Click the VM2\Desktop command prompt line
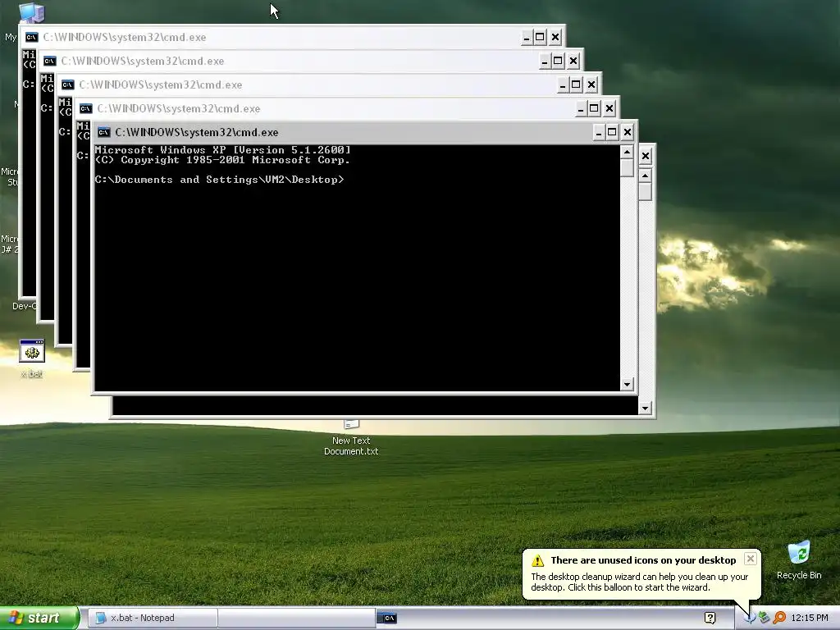The width and height of the screenshot is (840, 630). click(219, 180)
